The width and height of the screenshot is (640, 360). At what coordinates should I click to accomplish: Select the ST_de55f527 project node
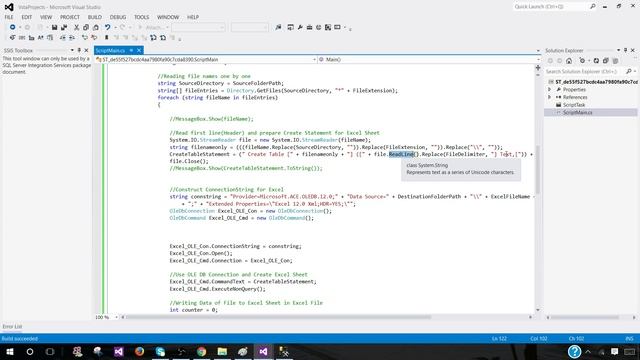click(596, 82)
